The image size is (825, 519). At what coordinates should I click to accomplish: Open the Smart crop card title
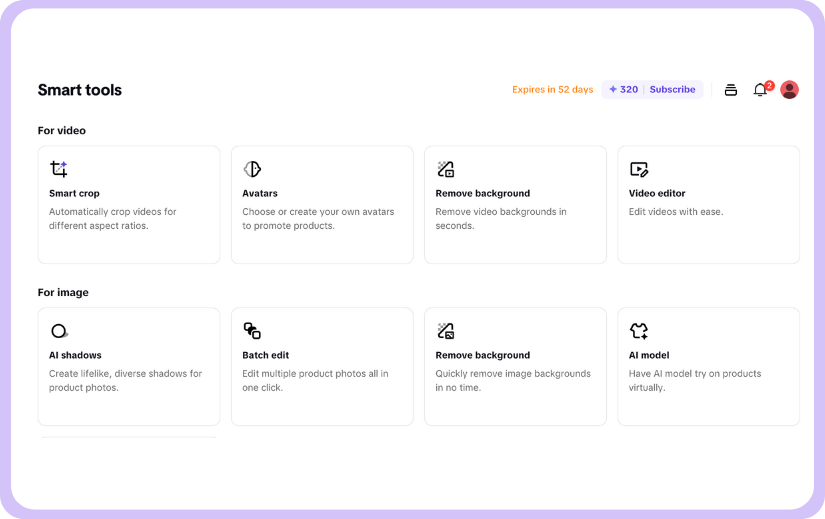(74, 193)
